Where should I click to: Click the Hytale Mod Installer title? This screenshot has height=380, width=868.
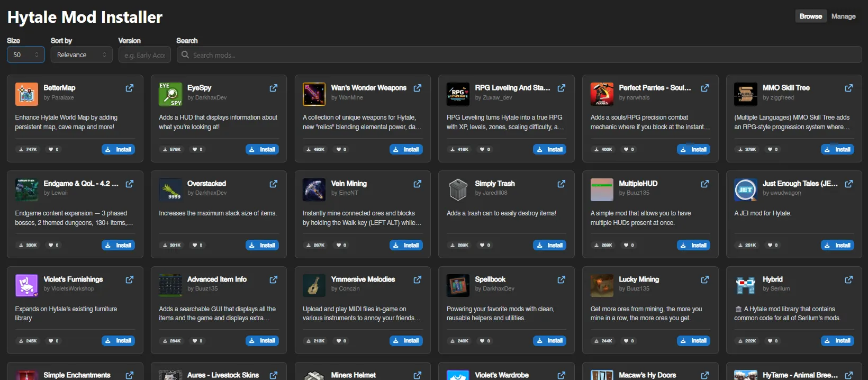click(85, 17)
